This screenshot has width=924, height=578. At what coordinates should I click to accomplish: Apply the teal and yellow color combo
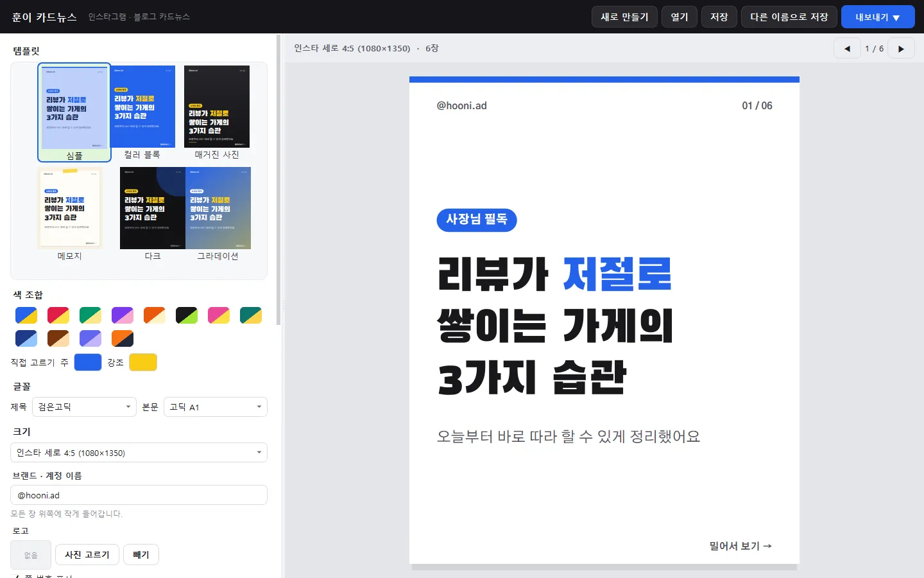pos(251,315)
